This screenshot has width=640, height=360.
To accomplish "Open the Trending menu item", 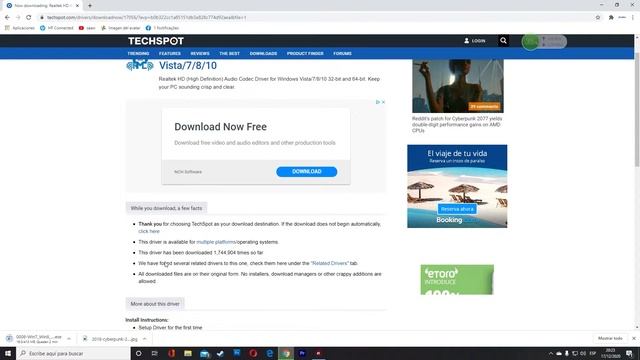I will click(138, 53).
